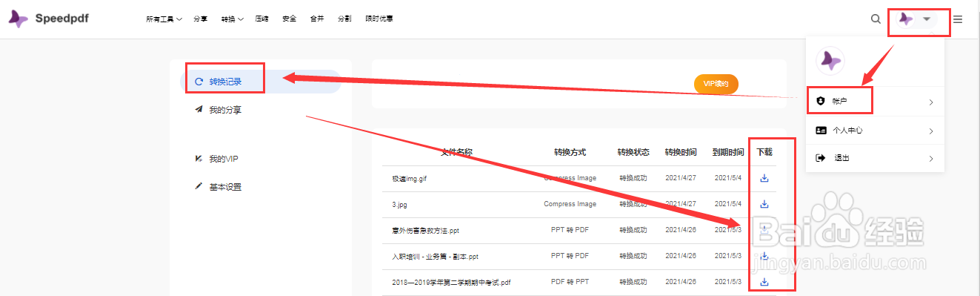Click Compress Image cell in 3.jpg row

pos(570,204)
